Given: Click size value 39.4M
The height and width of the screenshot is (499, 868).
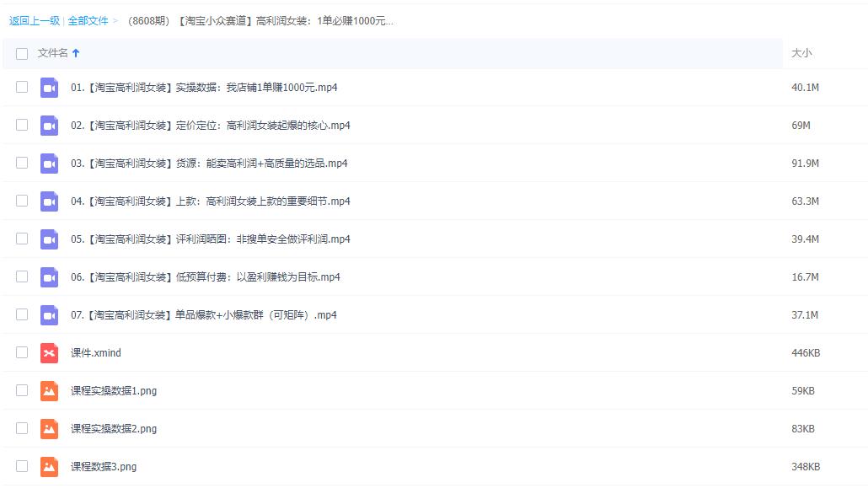Looking at the screenshot, I should click(x=805, y=239).
